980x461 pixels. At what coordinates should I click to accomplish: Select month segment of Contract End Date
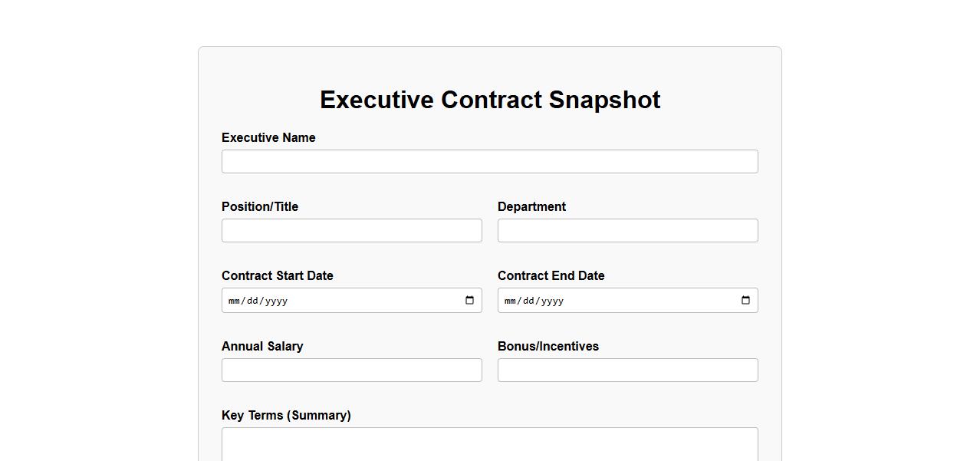pos(510,301)
